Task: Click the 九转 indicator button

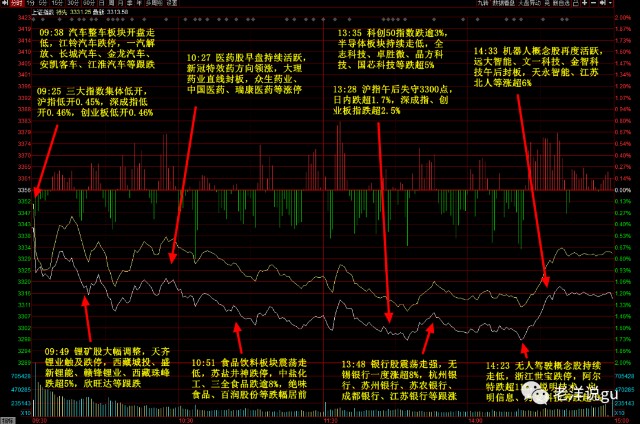Action: pyautogui.click(x=483, y=3)
